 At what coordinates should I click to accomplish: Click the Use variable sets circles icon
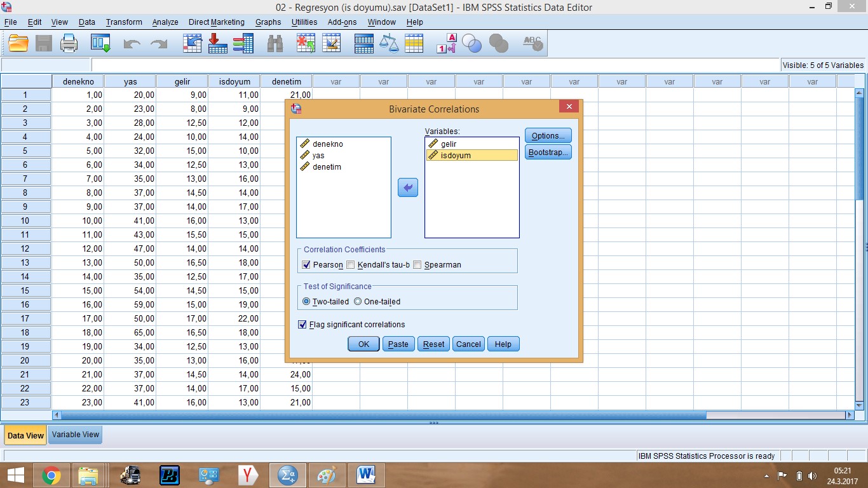tap(472, 43)
